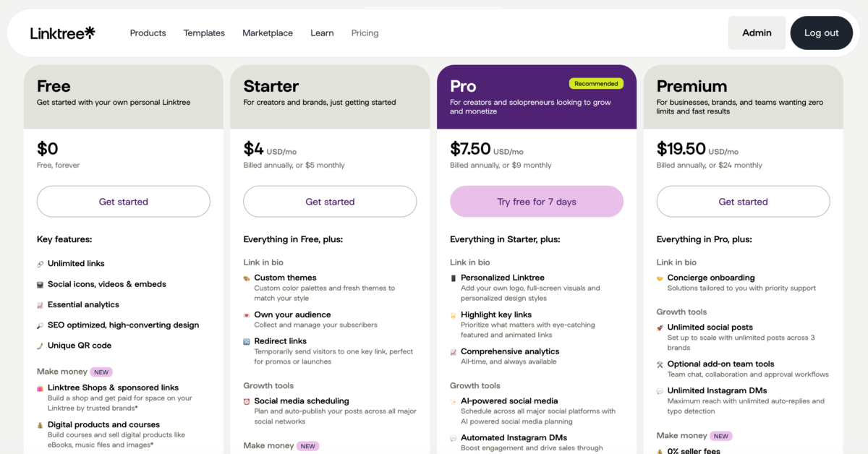The width and height of the screenshot is (868, 454).
Task: Open the Products menu
Action: point(148,33)
